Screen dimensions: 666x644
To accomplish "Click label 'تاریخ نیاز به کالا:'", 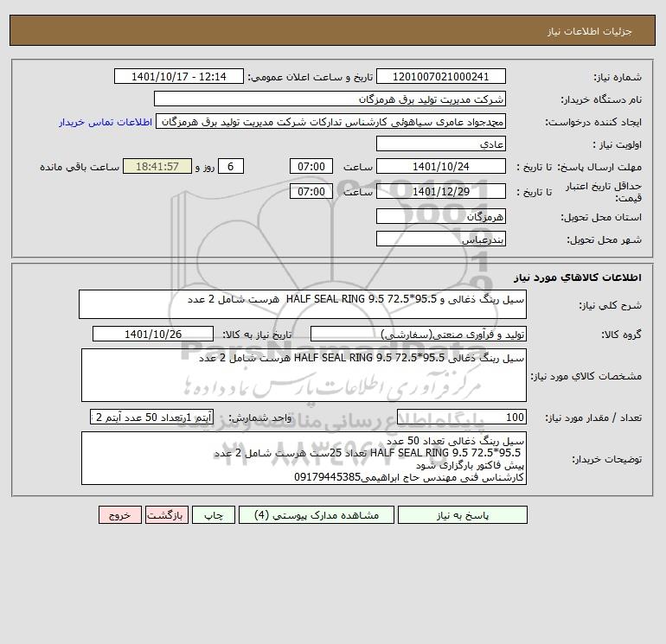I will (x=257, y=335).
